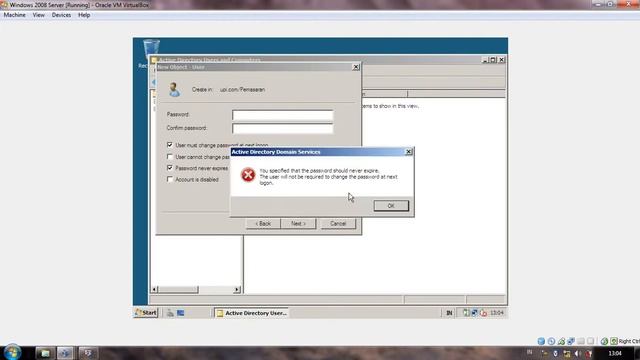Click the Back button in New Object wizard
Viewport: 640px width, 360px height.
263,223
